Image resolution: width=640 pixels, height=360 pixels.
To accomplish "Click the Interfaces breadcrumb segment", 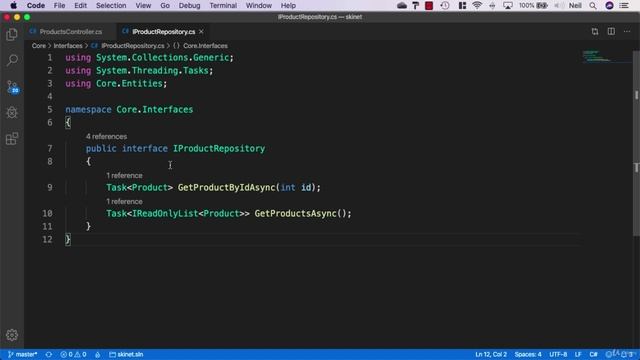I will (68, 46).
